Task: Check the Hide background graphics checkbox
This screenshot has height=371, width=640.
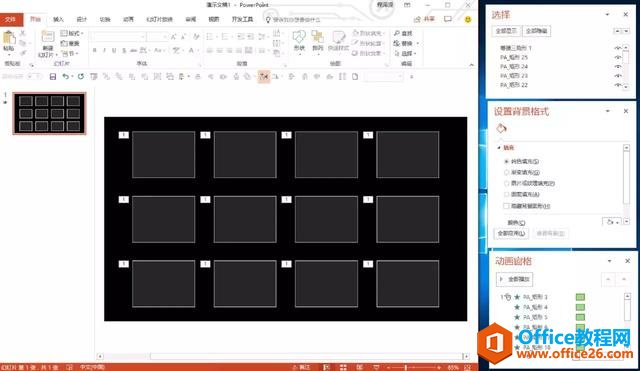Action: pos(507,206)
